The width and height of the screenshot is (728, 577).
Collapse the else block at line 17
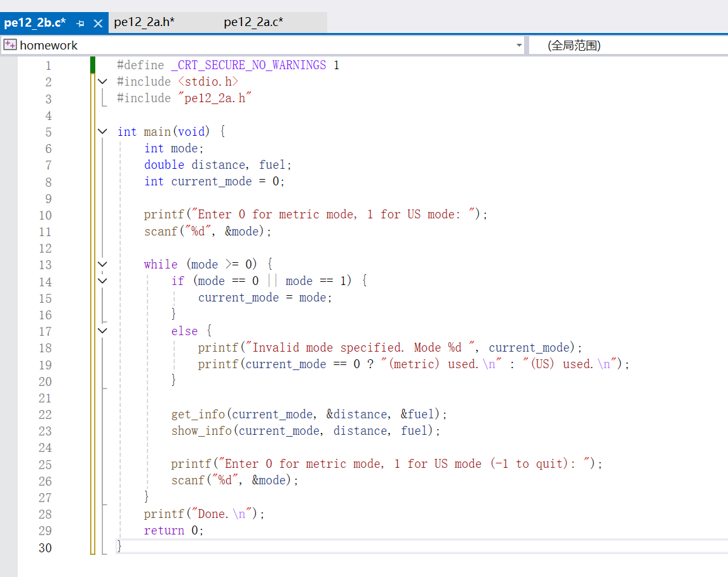click(103, 331)
